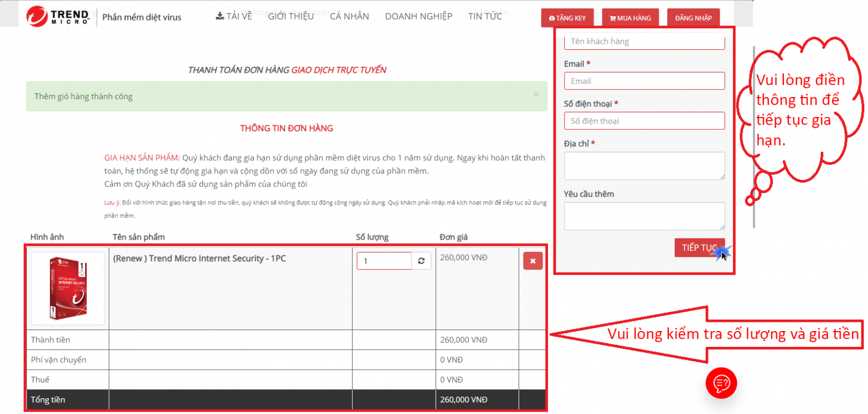Click the 'THÔNG TIN ĐƠN HÀNG' heading
This screenshot has height=414, width=868.
(286, 128)
